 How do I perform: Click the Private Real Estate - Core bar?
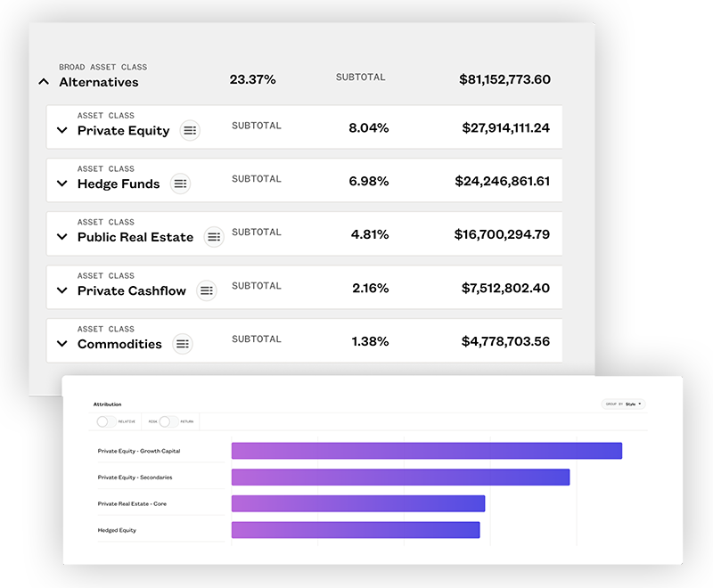[x=357, y=504]
